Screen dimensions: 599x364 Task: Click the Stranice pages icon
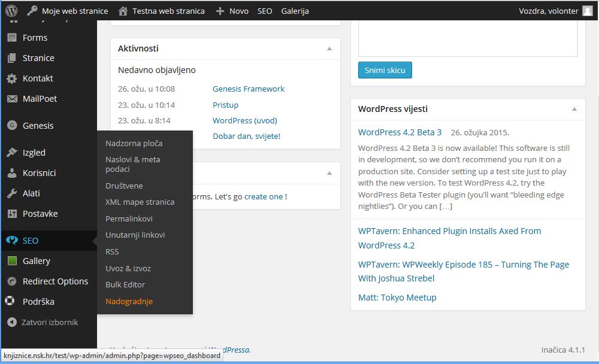pyautogui.click(x=12, y=57)
